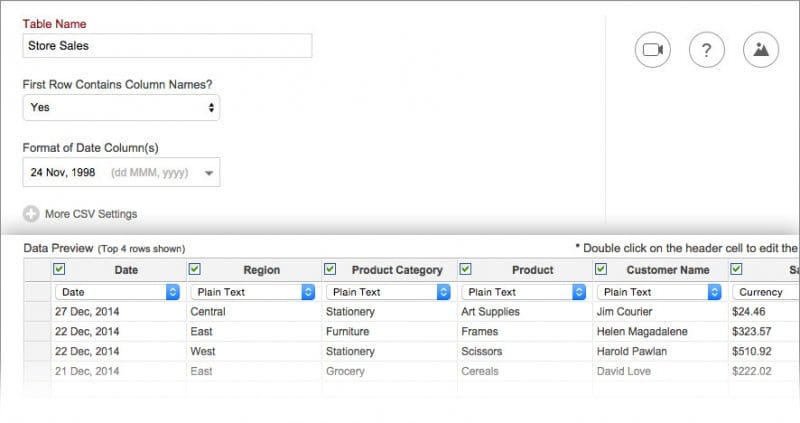The image size is (800, 423).
Task: Uncheck the Date column checkbox
Action: (59, 269)
